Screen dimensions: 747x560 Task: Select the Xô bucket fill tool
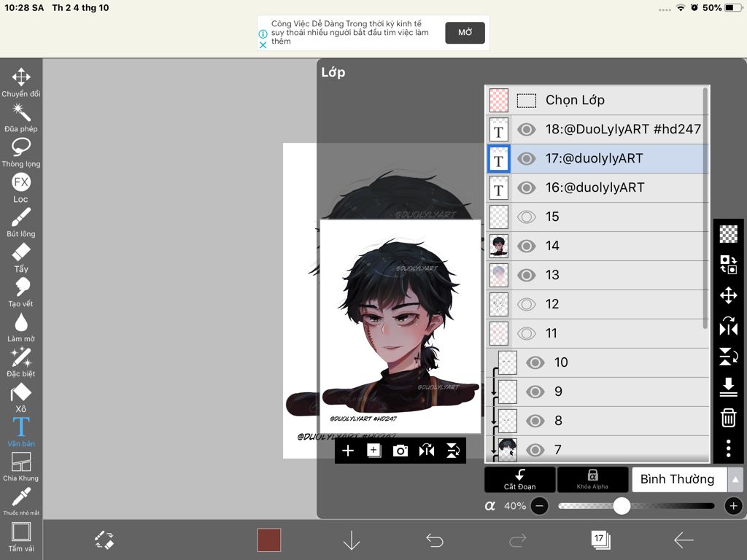point(21,397)
